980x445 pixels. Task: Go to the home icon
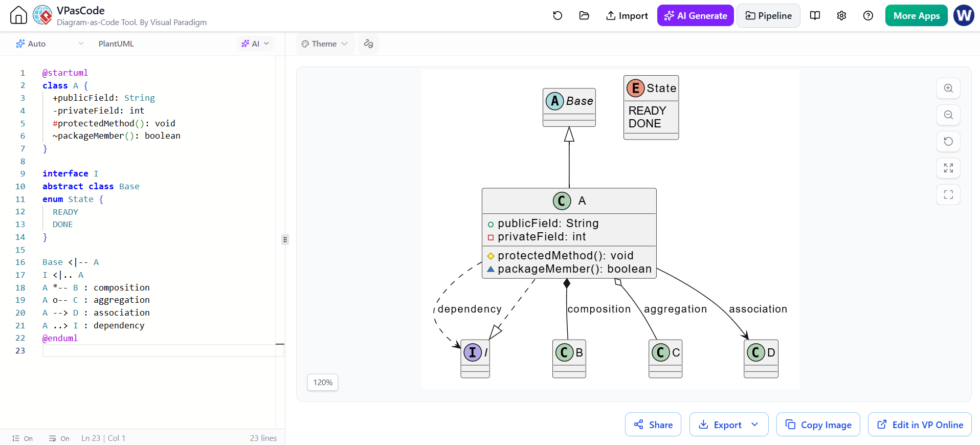point(18,15)
